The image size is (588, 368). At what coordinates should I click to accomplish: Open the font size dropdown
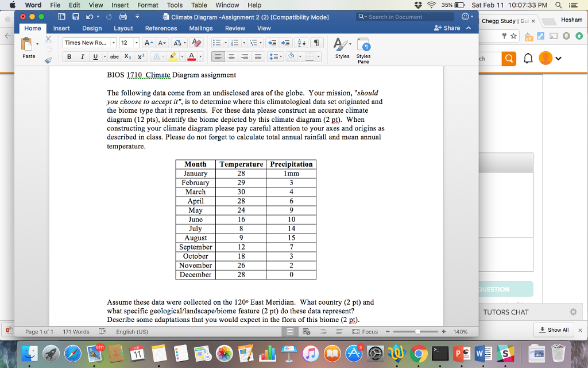[136, 43]
